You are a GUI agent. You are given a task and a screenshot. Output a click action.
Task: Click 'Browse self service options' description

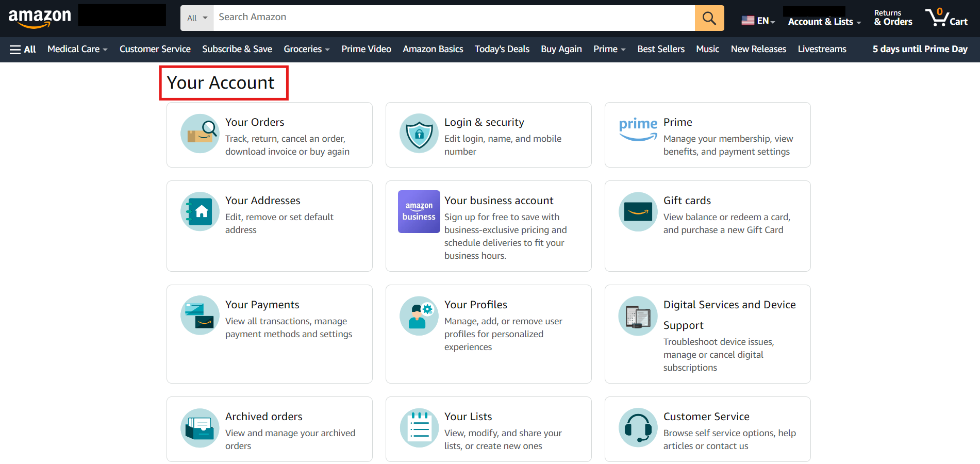(x=729, y=440)
